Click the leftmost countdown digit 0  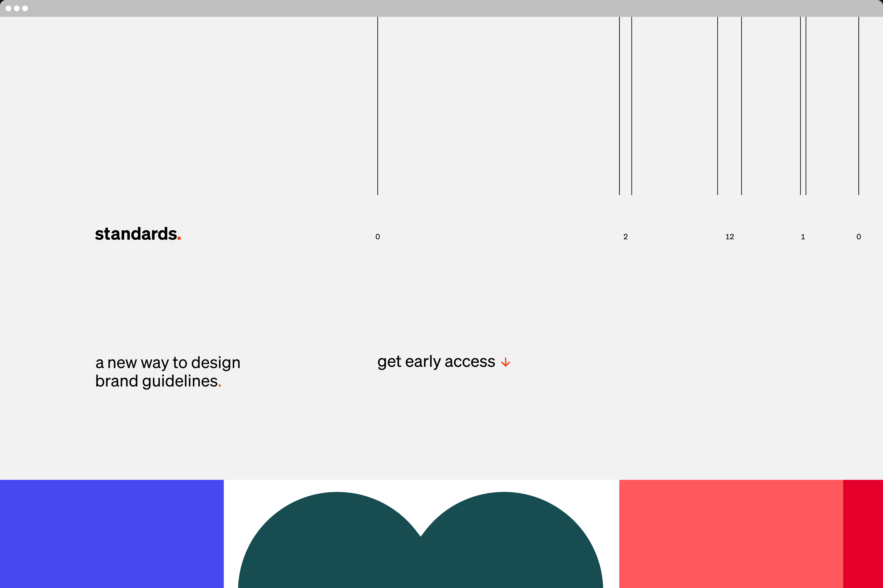pos(378,237)
